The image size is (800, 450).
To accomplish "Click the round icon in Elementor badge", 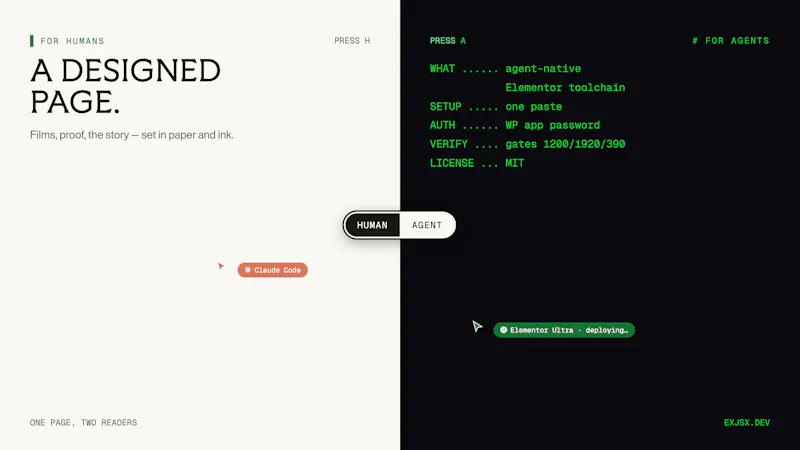I will coord(504,330).
